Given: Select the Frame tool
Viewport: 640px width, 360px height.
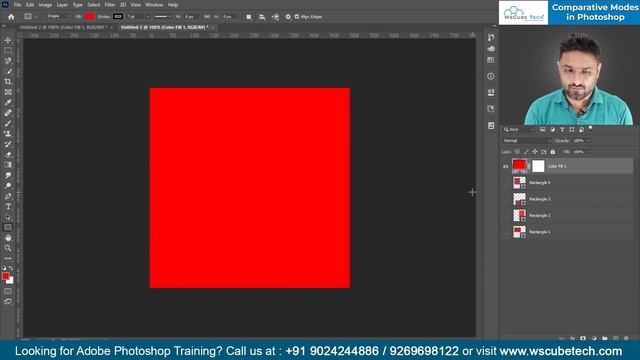Looking at the screenshot, I should (x=8, y=92).
